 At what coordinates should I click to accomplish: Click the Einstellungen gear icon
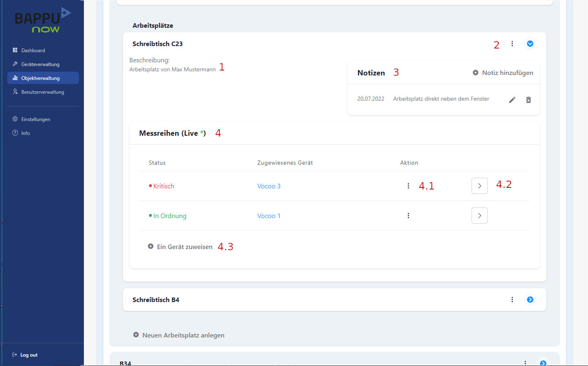pyautogui.click(x=15, y=119)
